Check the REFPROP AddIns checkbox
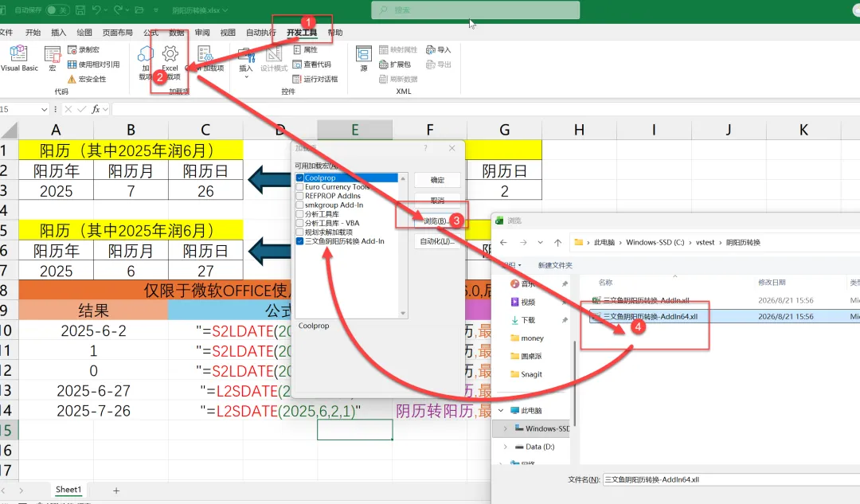Viewport: 860px width, 504px height. 299,196
